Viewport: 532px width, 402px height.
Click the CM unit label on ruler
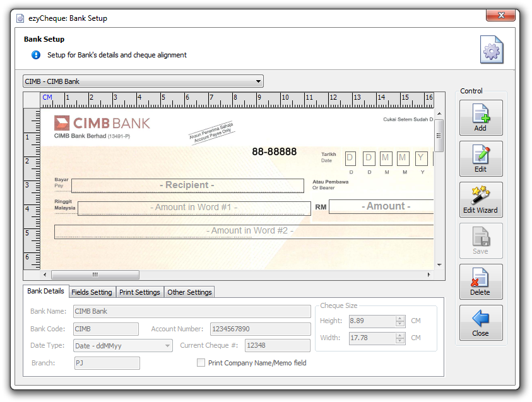tap(47, 97)
